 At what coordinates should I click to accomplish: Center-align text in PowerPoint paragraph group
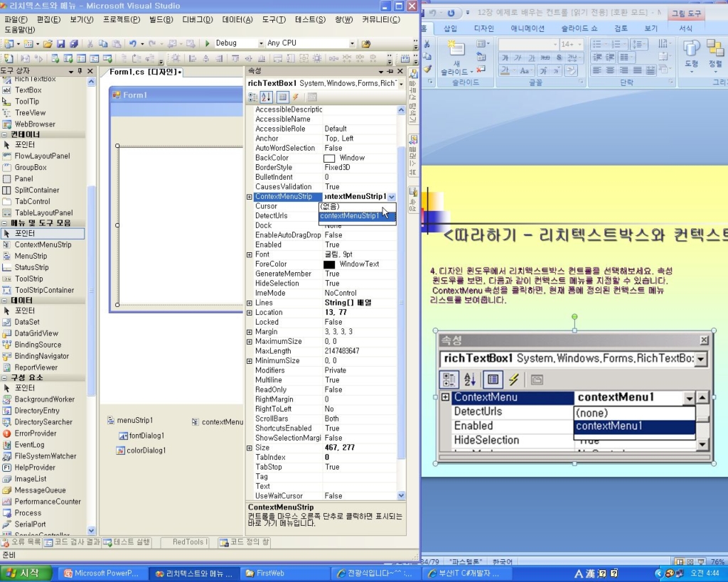pyautogui.click(x=610, y=70)
